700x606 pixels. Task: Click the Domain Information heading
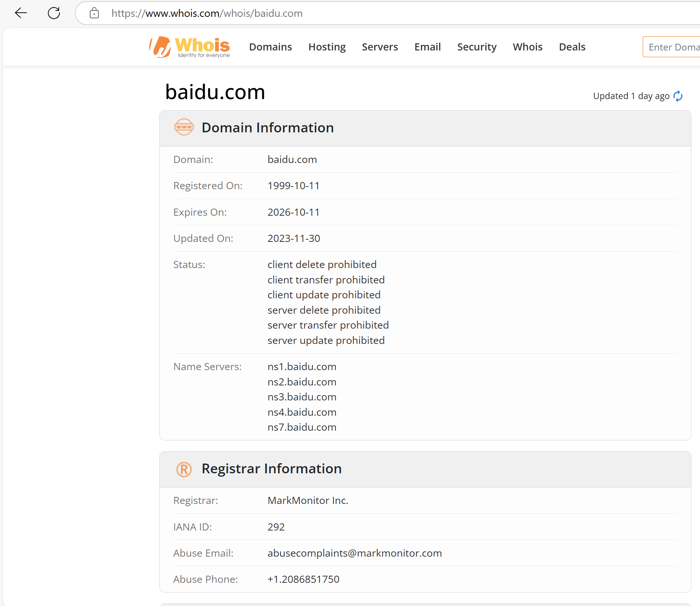pos(268,128)
